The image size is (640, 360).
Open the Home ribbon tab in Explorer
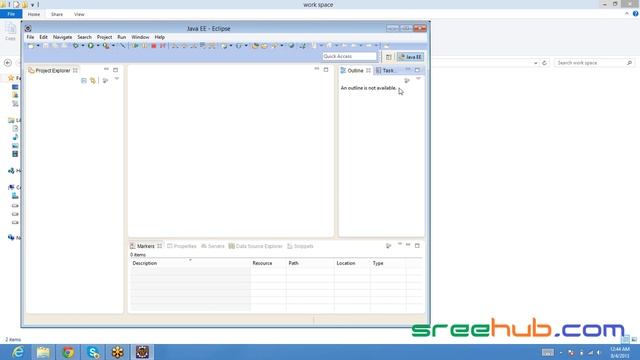[34, 14]
